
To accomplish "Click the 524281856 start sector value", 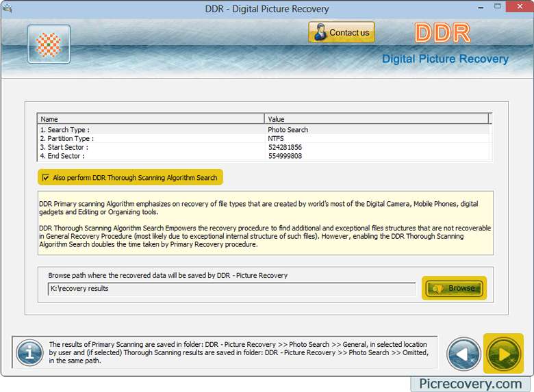I will click(285, 147).
